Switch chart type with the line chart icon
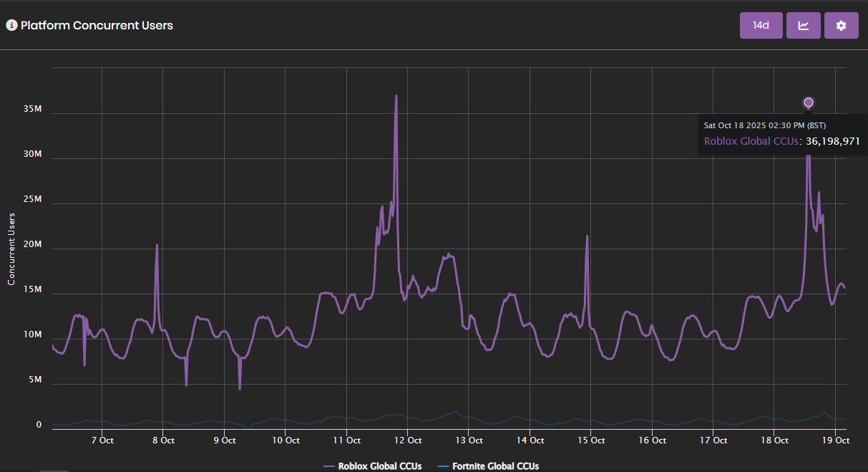Viewport: 868px width, 472px height. 804,25
